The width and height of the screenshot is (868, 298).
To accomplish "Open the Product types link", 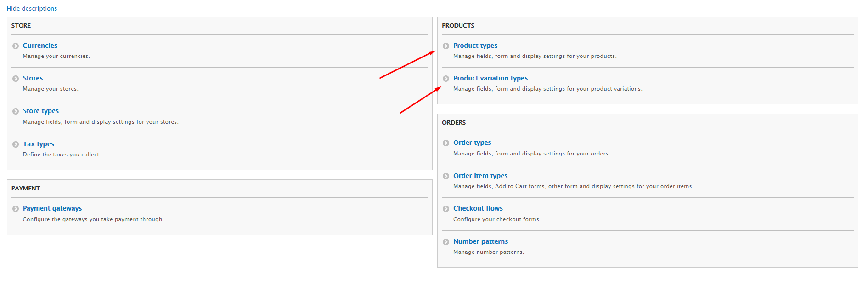I will click(x=475, y=46).
